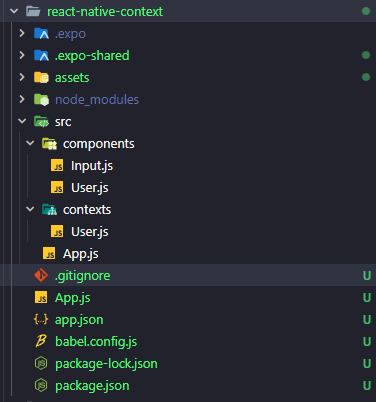This screenshot has height=402, width=376.
Task: Click JS icon of User.js under contexts
Action: (x=57, y=231)
